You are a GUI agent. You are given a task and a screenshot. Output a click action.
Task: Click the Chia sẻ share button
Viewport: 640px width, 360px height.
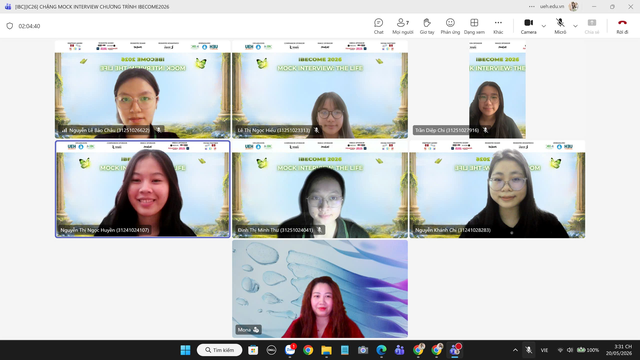(x=591, y=26)
